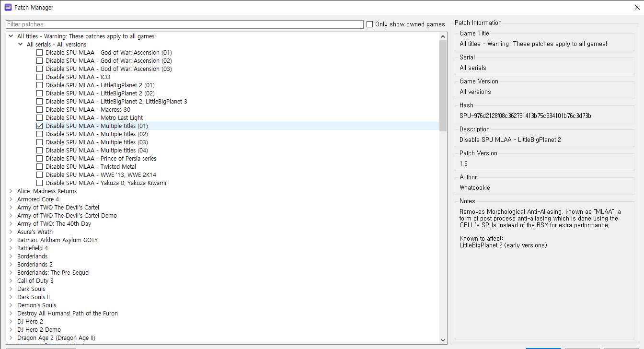This screenshot has width=644, height=349.
Task: Check Disable SPU MLAA - WWE '13, WWE 2K14
Action: pos(39,175)
